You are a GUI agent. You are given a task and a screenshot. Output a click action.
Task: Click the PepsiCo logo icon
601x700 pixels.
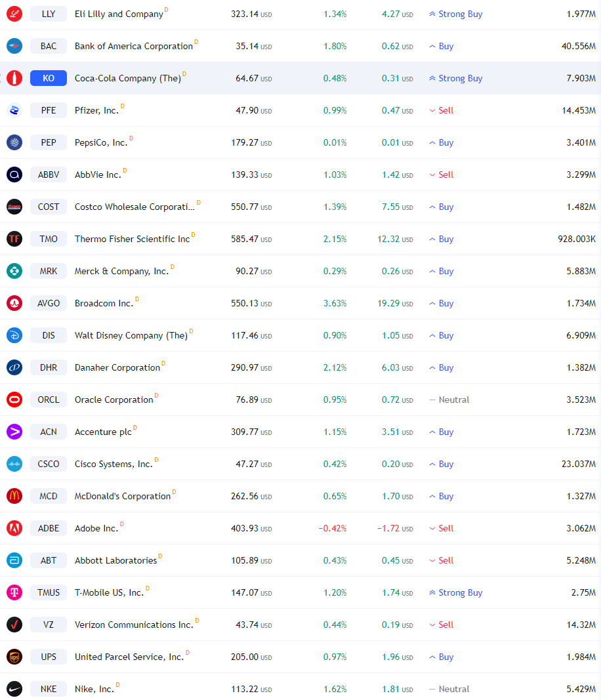coord(14,142)
